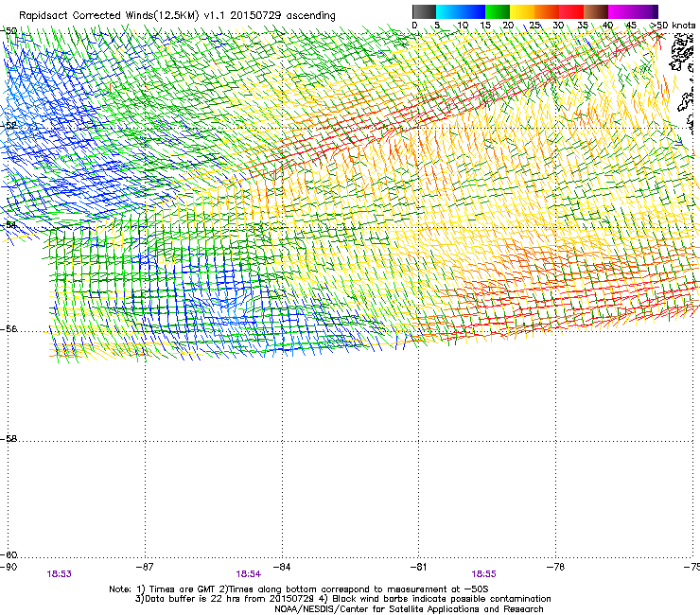Click the gray 0–5 knots legend swatch

424,11
